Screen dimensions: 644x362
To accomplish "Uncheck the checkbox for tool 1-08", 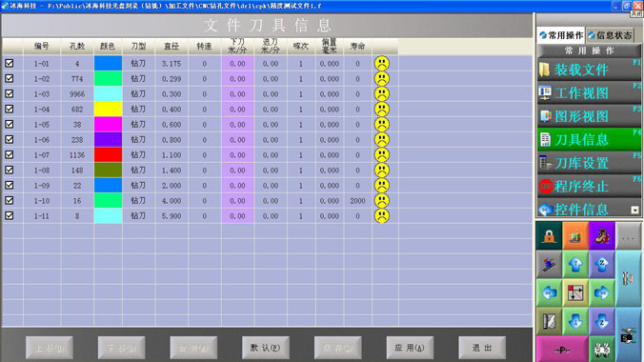I will 9,170.
